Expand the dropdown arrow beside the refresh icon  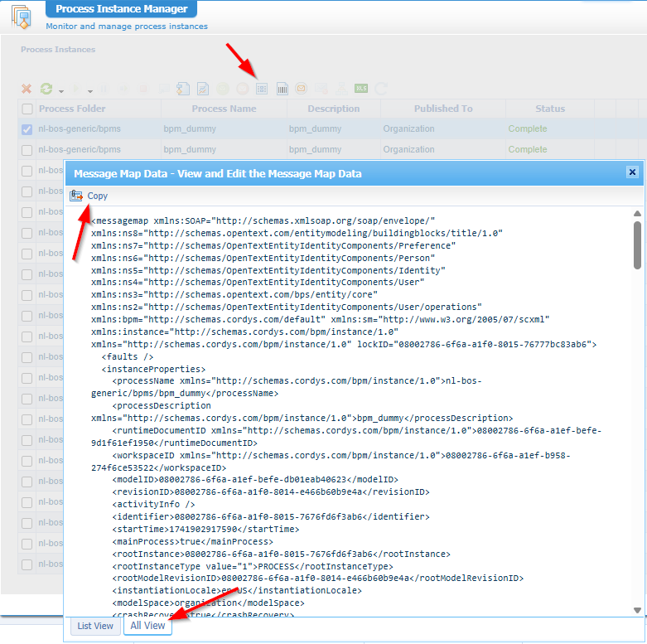coord(61,90)
